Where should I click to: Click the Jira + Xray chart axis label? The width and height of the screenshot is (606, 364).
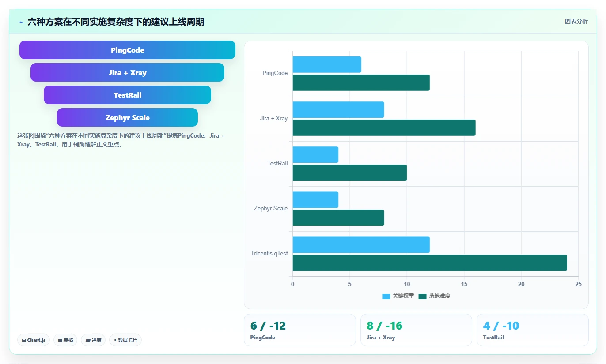click(274, 118)
